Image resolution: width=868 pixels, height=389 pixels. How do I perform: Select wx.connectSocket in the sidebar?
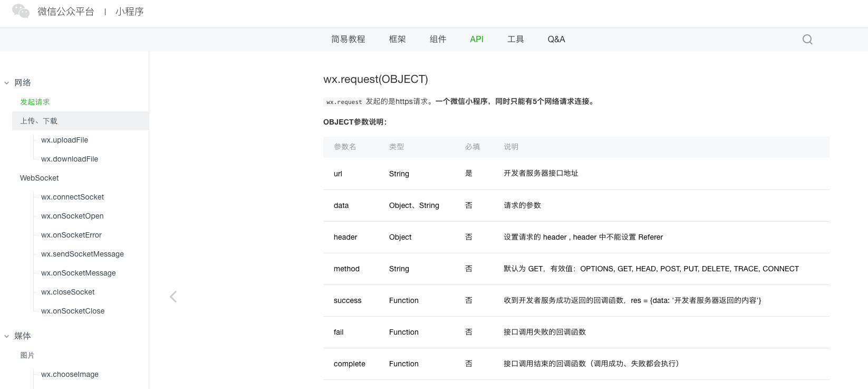[x=72, y=197]
